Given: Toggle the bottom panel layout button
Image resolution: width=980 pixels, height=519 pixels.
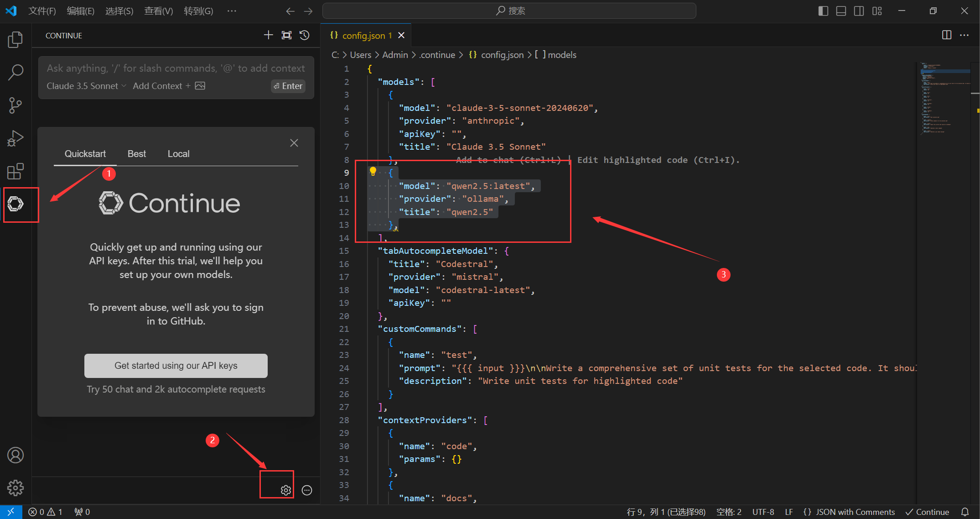Looking at the screenshot, I should (x=841, y=11).
